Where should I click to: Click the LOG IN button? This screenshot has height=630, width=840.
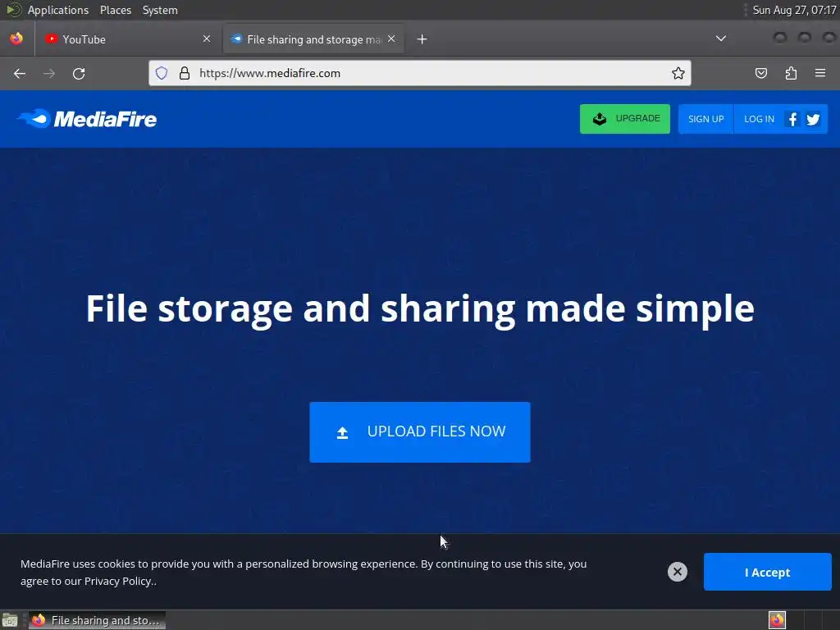point(759,119)
